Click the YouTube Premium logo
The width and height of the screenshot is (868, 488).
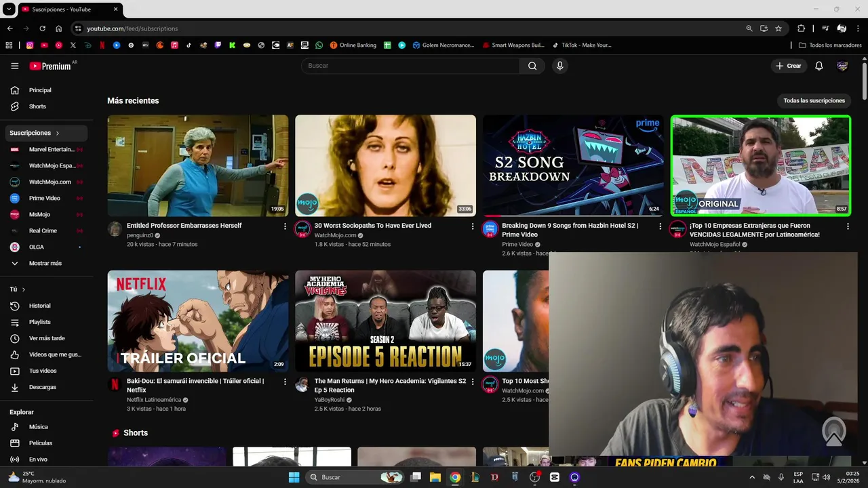coord(50,66)
